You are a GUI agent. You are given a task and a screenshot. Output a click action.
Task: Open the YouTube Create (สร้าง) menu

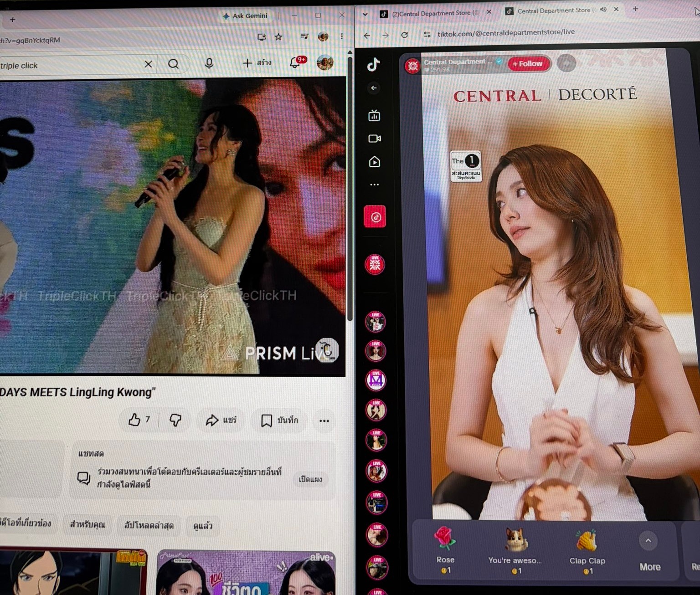coord(257,63)
